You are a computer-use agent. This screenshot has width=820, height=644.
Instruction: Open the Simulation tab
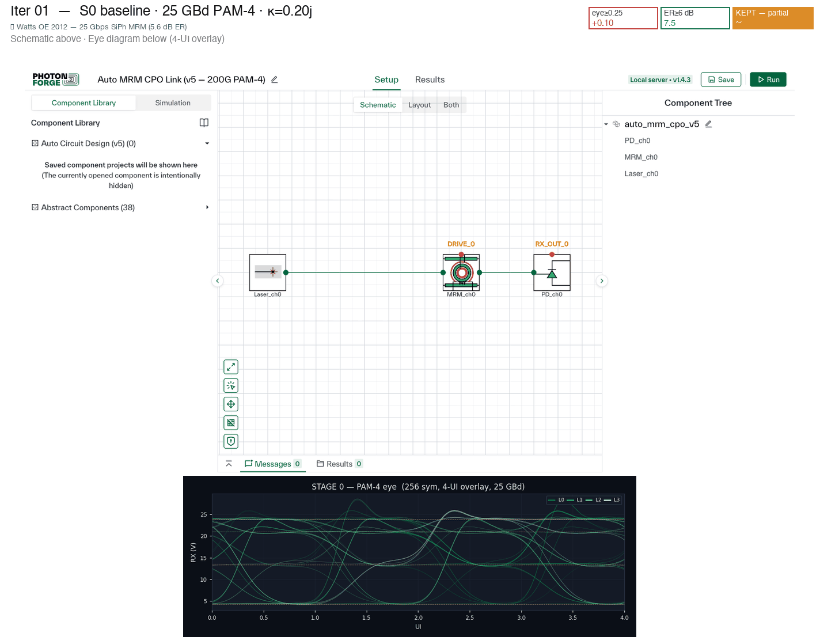point(173,103)
